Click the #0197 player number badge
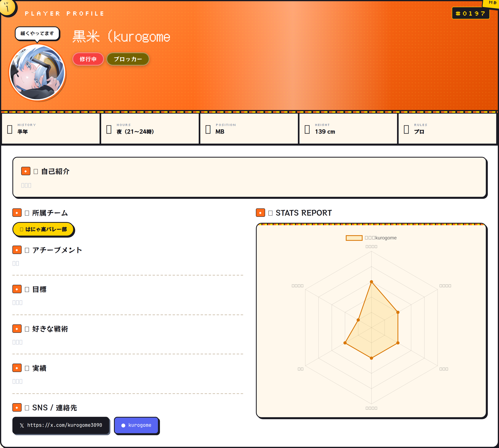The height and width of the screenshot is (448, 499). pos(470,13)
